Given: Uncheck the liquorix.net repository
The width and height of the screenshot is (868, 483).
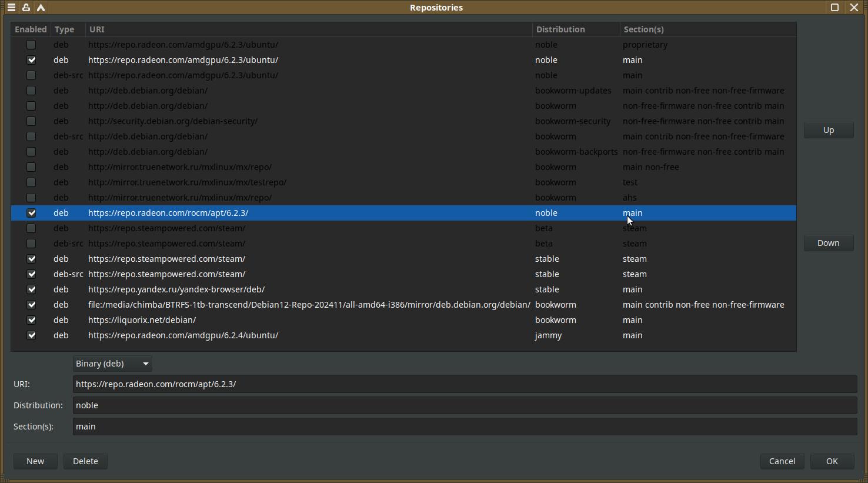Looking at the screenshot, I should coord(32,320).
